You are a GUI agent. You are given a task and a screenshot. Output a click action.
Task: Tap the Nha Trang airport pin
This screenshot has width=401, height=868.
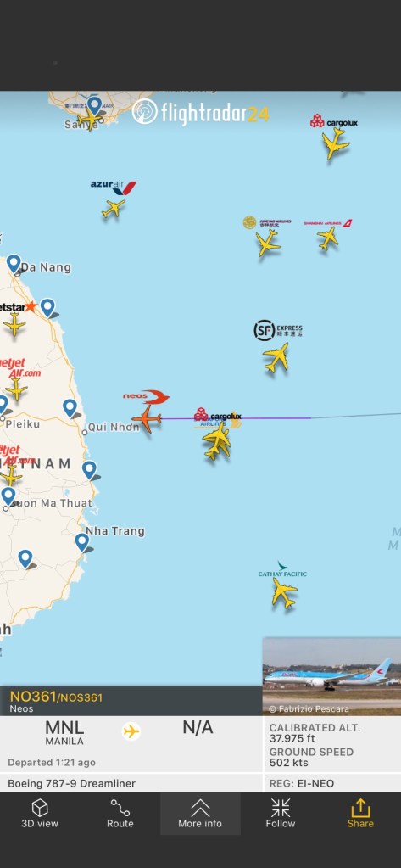(82, 542)
